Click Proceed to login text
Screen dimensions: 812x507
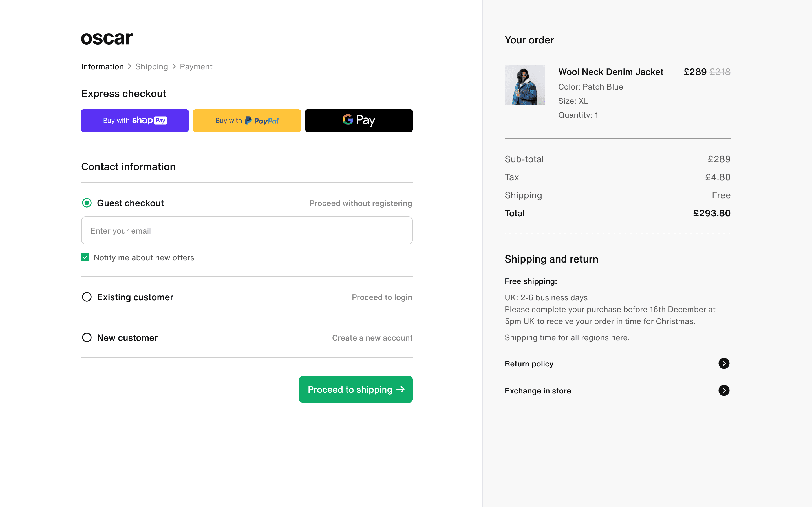381,297
